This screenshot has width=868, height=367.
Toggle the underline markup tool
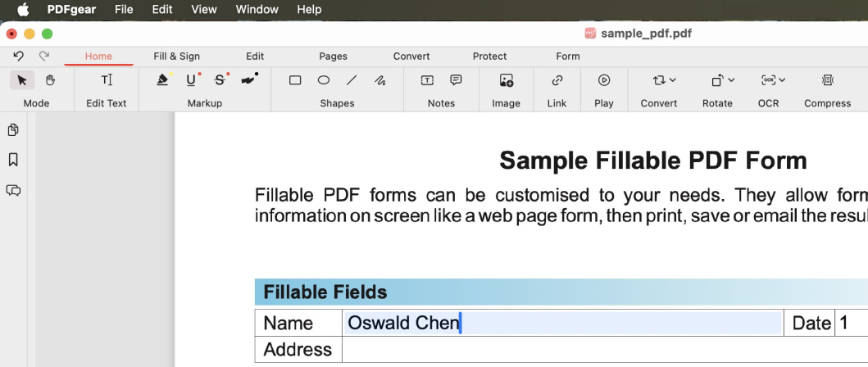(192, 80)
